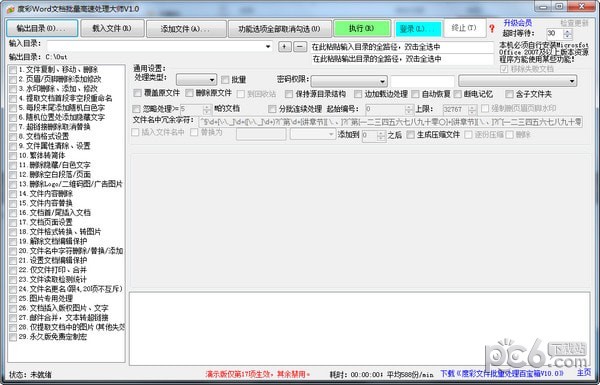The image size is (600, 385).
Task: Click the input directory paste path field
Action: 402,47
